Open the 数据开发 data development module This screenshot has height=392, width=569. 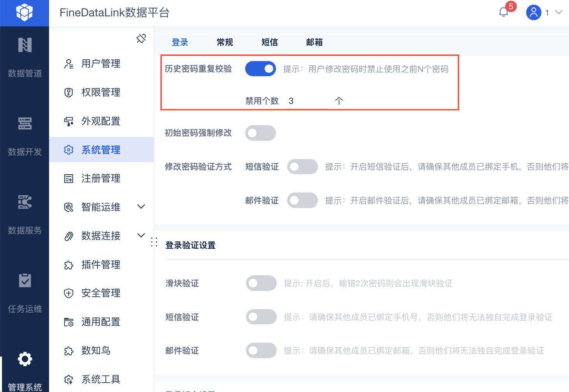click(25, 135)
